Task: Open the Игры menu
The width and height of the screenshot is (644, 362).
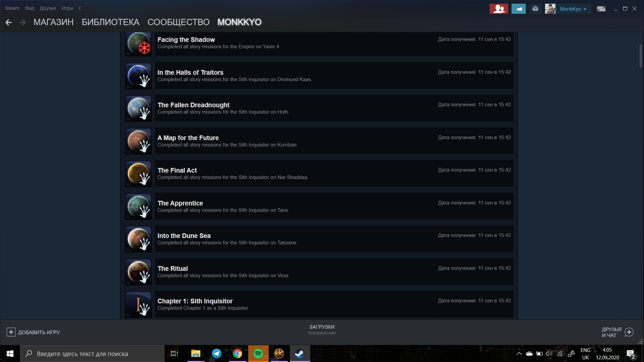Action: [67, 8]
